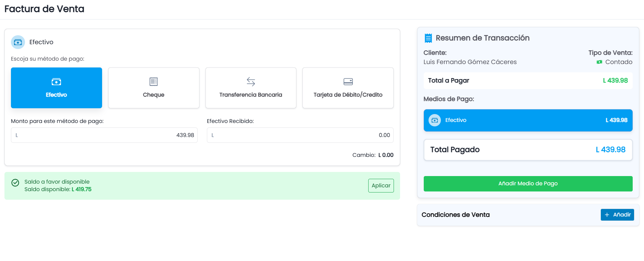Click client name Luis Fernando Gómez Cáceres

point(470,62)
